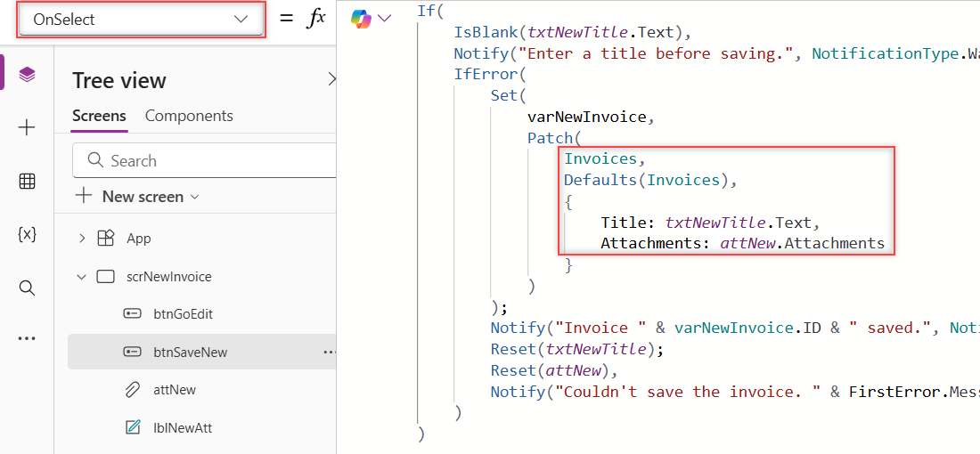
Task: Open the New screen dropdown chevron
Action: coord(194,197)
